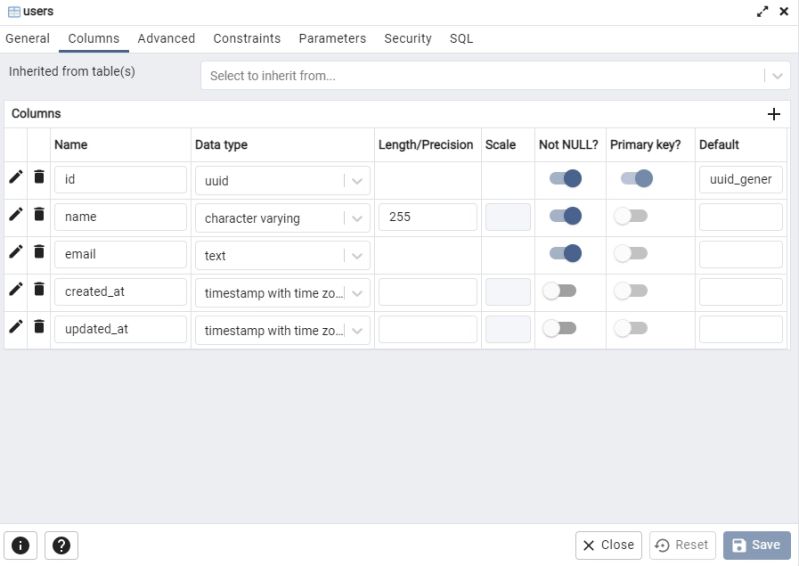Click the default field for email column
The image size is (799, 566).
pyautogui.click(x=741, y=254)
